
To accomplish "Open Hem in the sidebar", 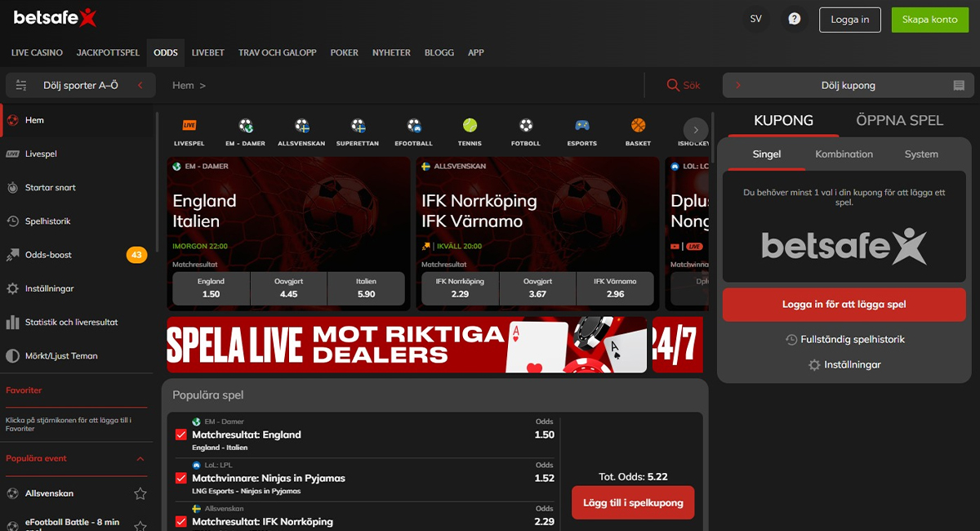I will (78, 120).
